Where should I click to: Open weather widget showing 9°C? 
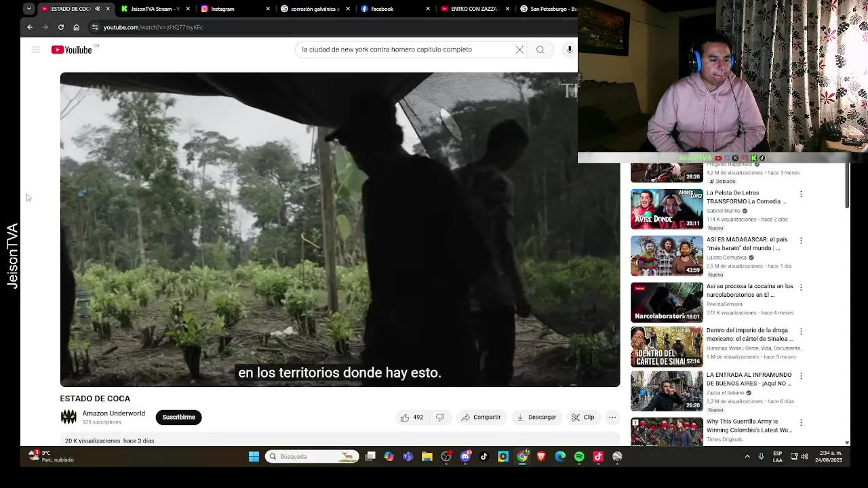tap(52, 457)
